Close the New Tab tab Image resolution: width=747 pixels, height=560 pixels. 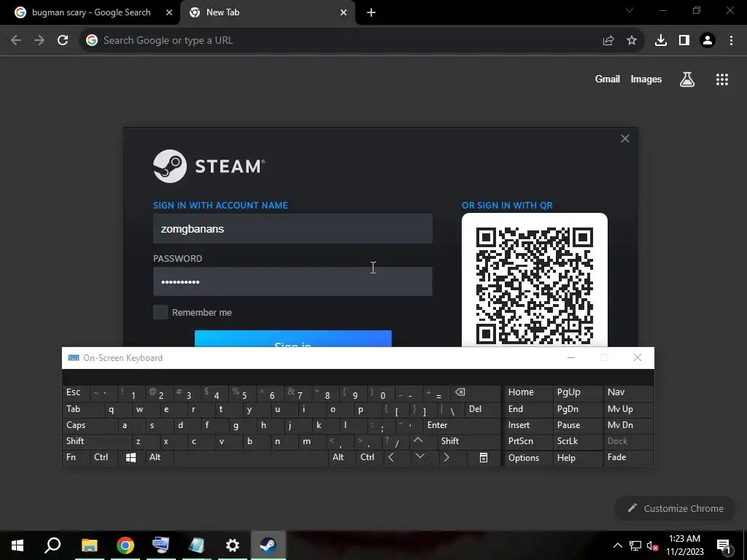344,13
